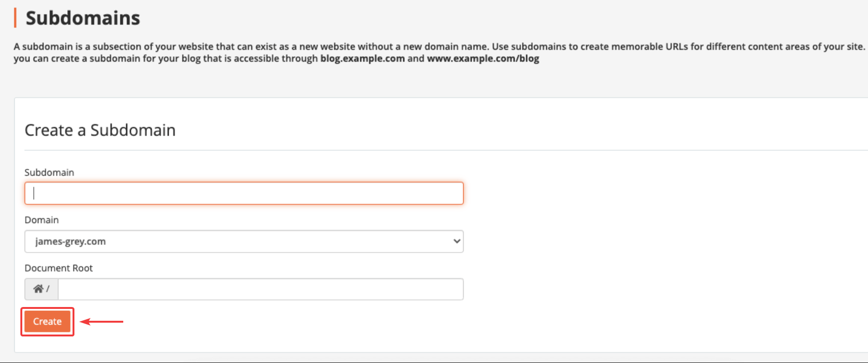Click the Subdomain field label
The image size is (868, 363).
click(49, 172)
